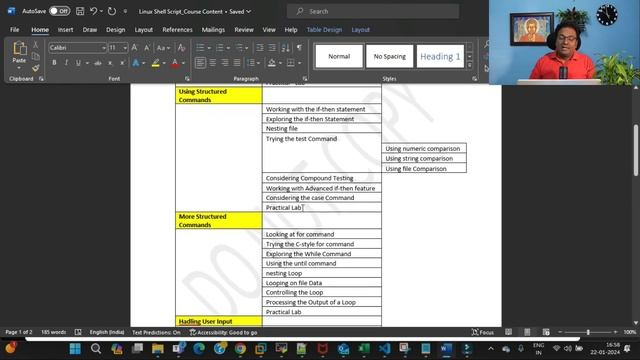Click the Borders icon
640x360 pixels.
tap(290, 63)
